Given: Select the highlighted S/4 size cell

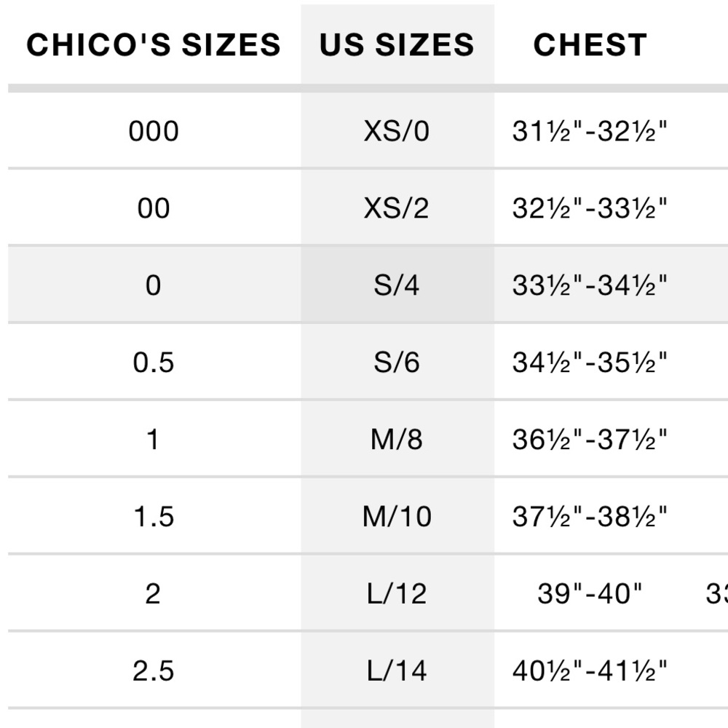Looking at the screenshot, I should click(x=397, y=285).
